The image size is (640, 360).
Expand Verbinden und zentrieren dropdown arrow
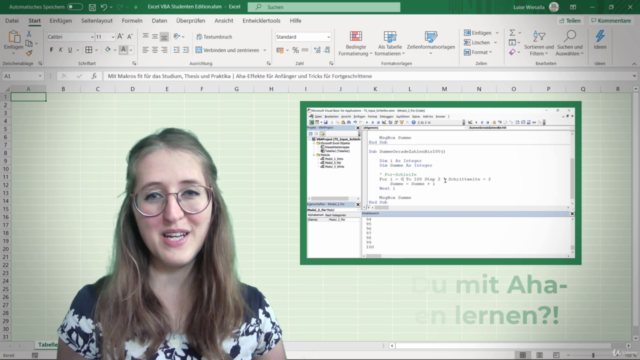264,50
